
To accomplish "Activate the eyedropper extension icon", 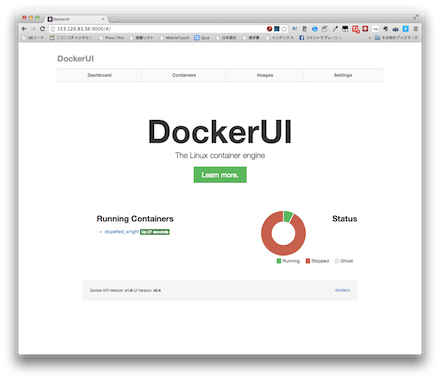I will [335, 29].
